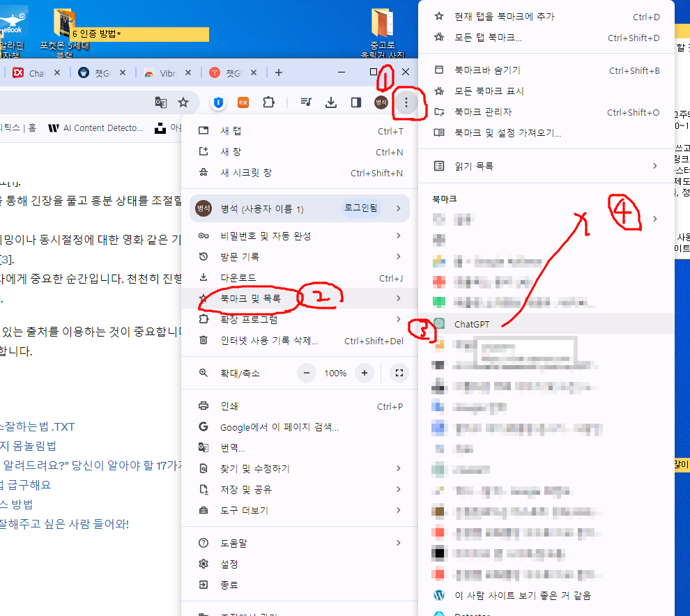The image size is (690, 616).
Task: Select 현재 탭을 북마크에 추가
Action: click(546, 17)
